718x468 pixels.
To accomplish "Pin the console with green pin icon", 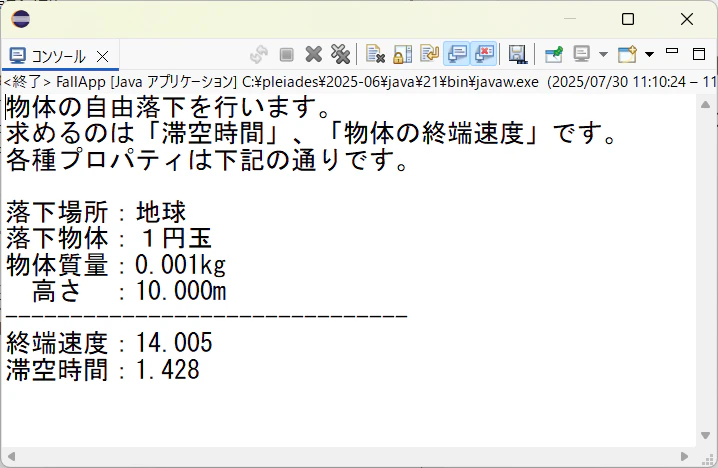I will click(x=554, y=54).
